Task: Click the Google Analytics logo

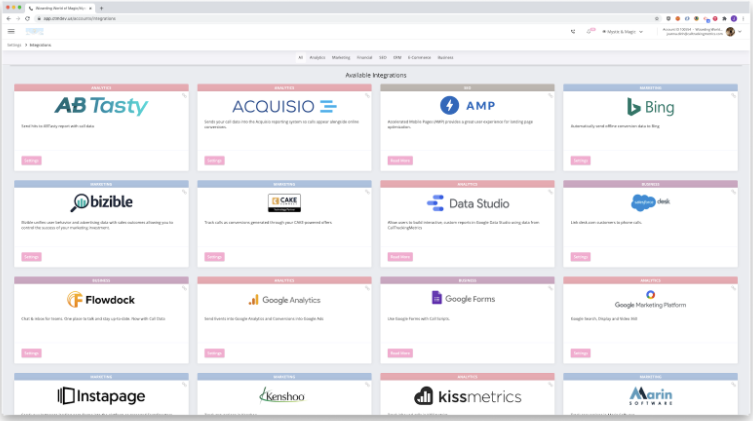Action: coord(285,299)
